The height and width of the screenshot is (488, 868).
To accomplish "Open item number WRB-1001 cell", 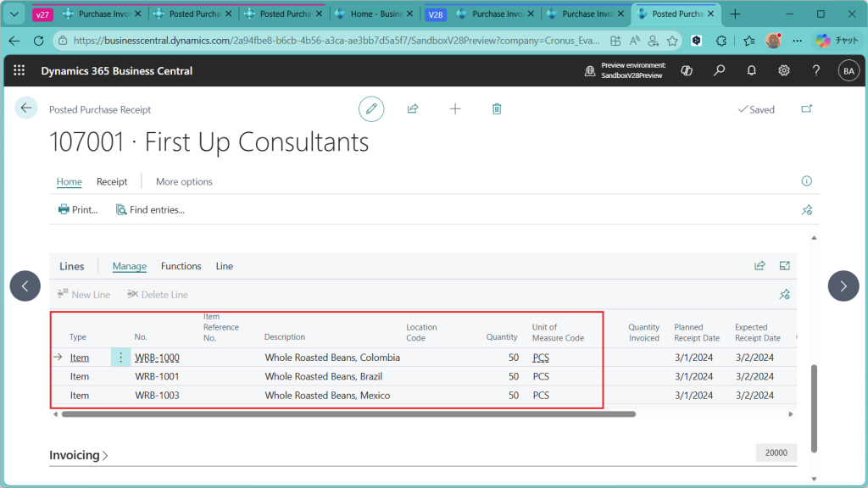I will coord(157,376).
